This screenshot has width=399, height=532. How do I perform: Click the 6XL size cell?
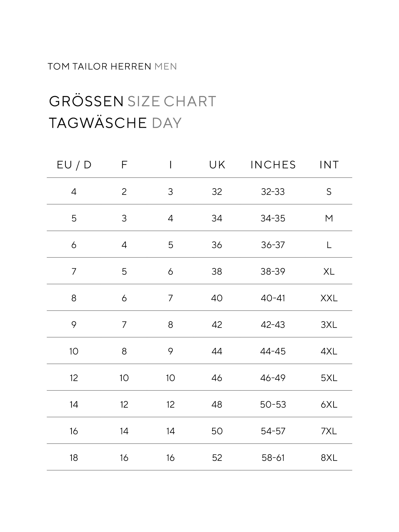click(329, 404)
